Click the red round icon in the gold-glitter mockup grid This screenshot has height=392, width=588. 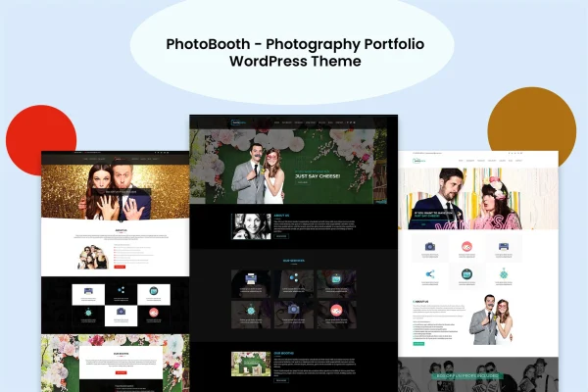tap(154, 312)
